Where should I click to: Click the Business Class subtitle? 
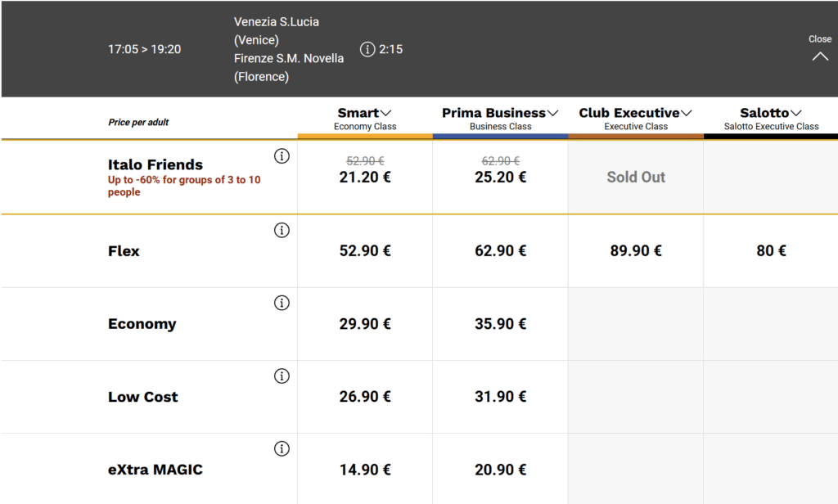(x=500, y=127)
